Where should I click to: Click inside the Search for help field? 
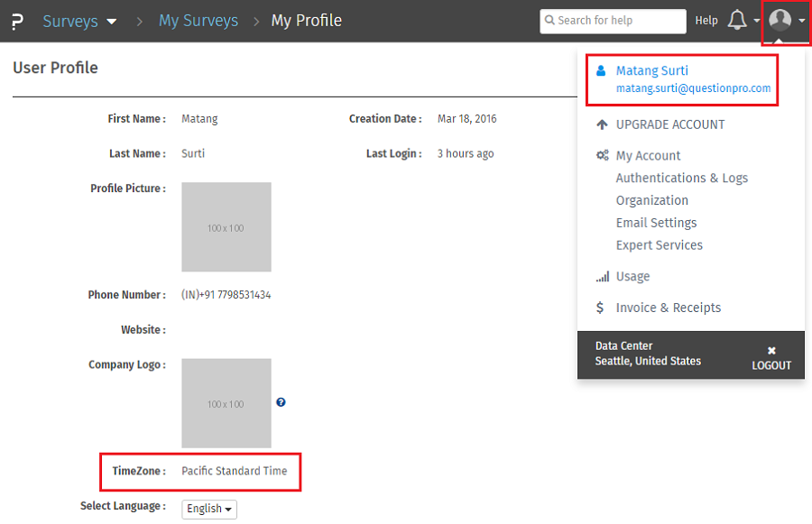pos(623,20)
